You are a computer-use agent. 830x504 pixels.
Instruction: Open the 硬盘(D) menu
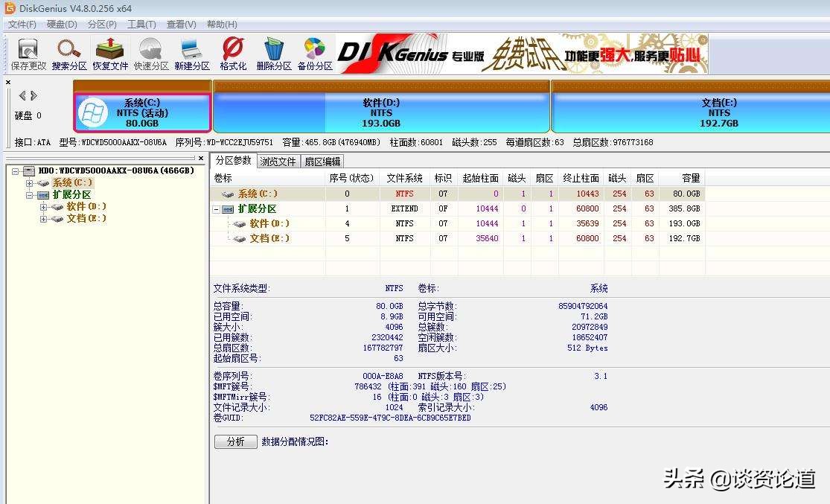(60, 24)
